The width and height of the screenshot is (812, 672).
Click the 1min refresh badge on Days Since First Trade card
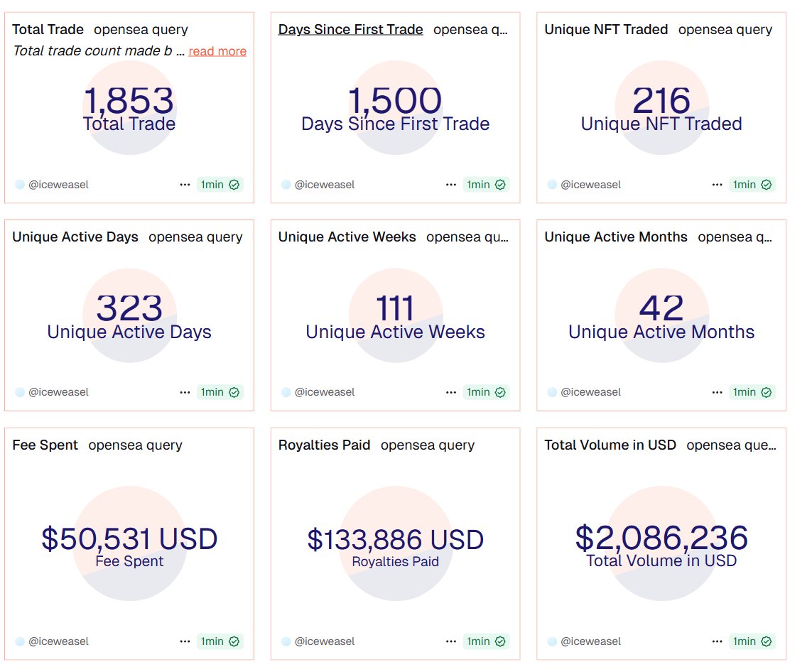point(486,185)
